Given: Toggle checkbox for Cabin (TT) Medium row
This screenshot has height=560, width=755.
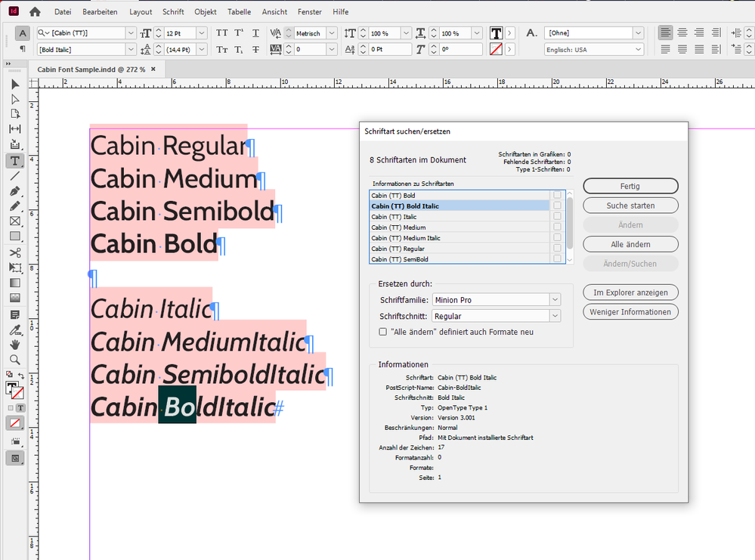Looking at the screenshot, I should coord(557,227).
